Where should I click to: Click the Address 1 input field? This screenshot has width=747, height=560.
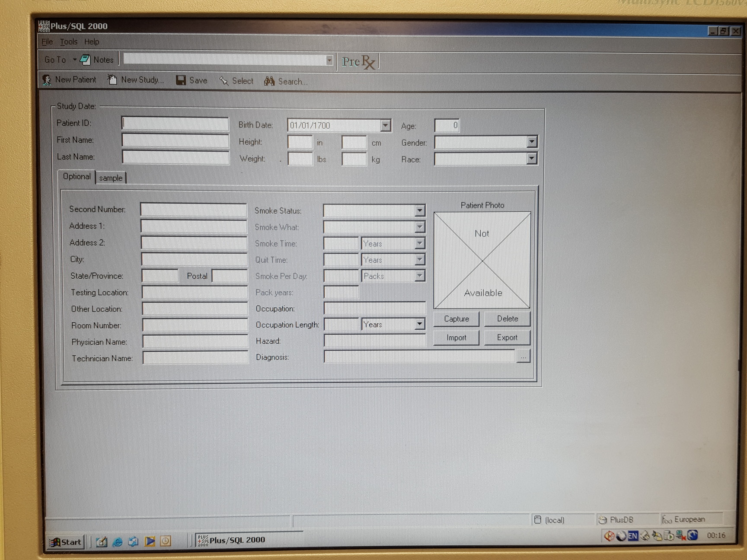pyautogui.click(x=194, y=226)
